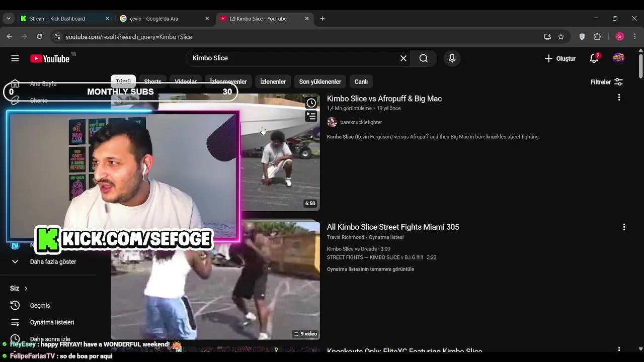Click the shield extension icon
The width and height of the screenshot is (644, 362).
582,37
